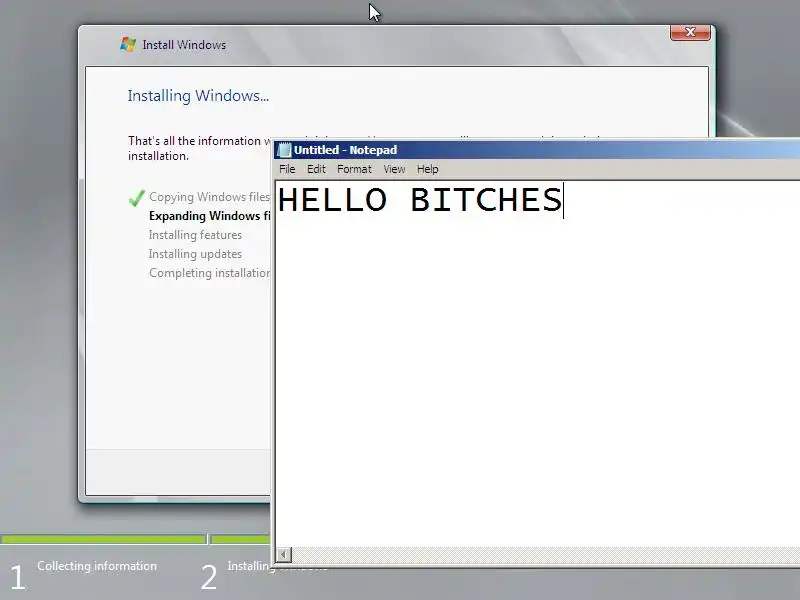Image resolution: width=800 pixels, height=600 pixels.
Task: Open the File menu in Notepad
Action: point(287,169)
